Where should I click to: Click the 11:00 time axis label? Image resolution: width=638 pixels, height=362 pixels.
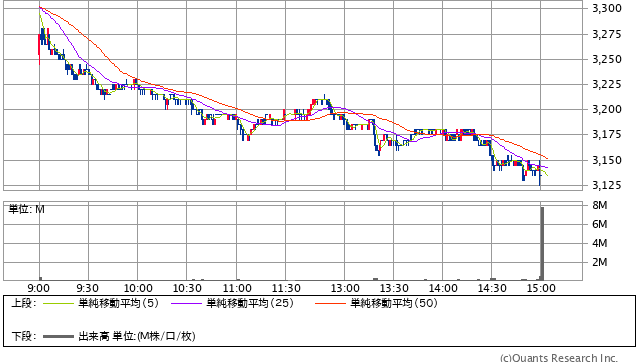coord(237,288)
